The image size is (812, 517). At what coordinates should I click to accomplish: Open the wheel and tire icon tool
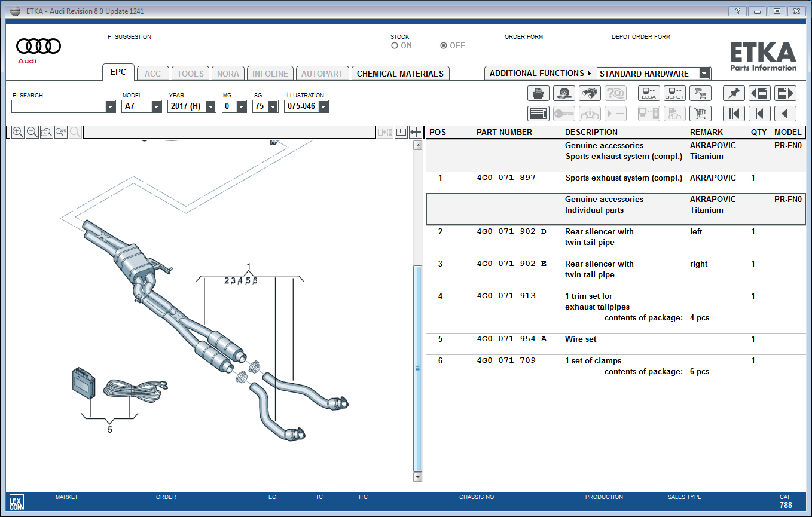coord(564,93)
